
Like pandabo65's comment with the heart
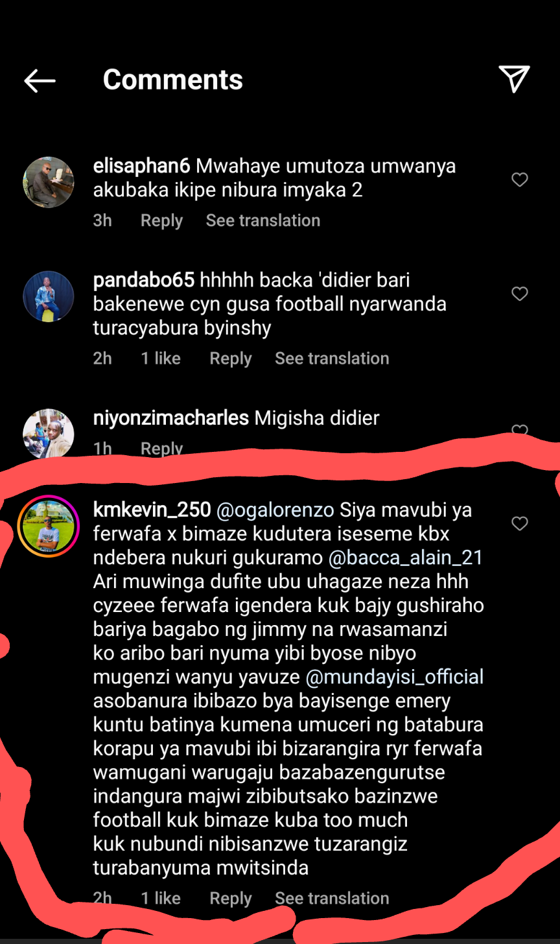click(520, 294)
